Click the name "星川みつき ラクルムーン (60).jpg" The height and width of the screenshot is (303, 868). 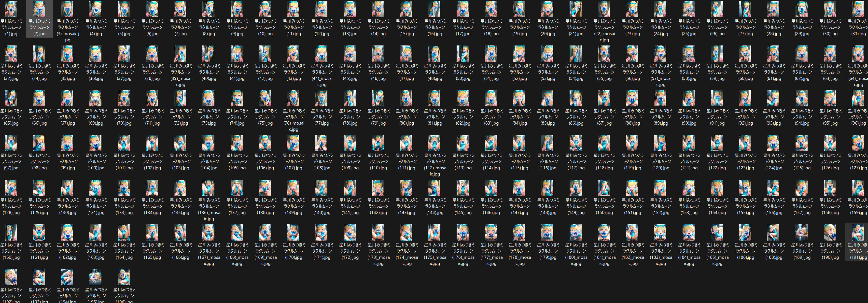tap(745, 72)
